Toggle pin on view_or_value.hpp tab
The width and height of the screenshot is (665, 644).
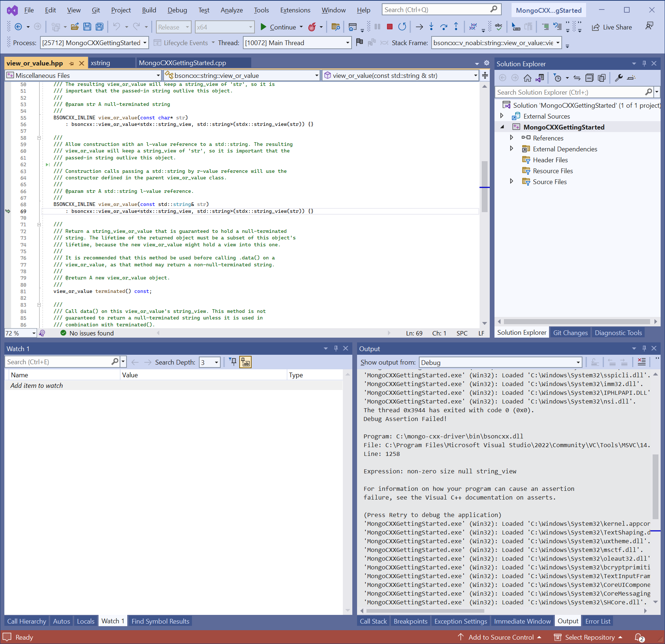click(72, 63)
